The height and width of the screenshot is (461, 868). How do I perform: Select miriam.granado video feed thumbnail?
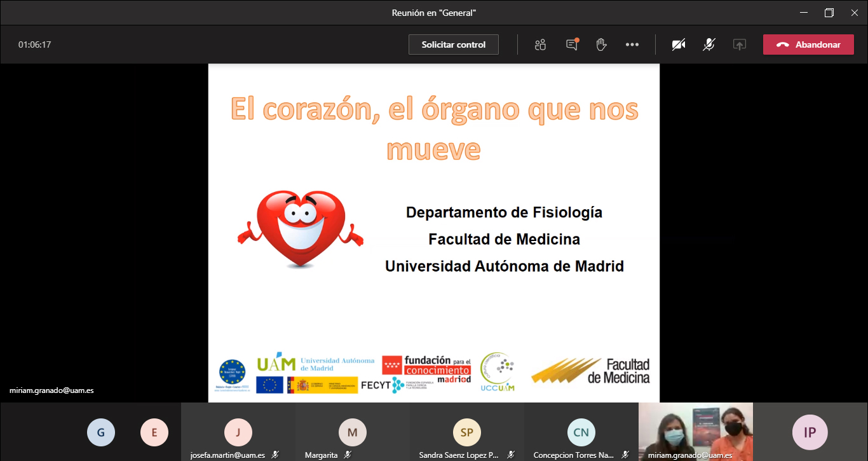coord(696,429)
